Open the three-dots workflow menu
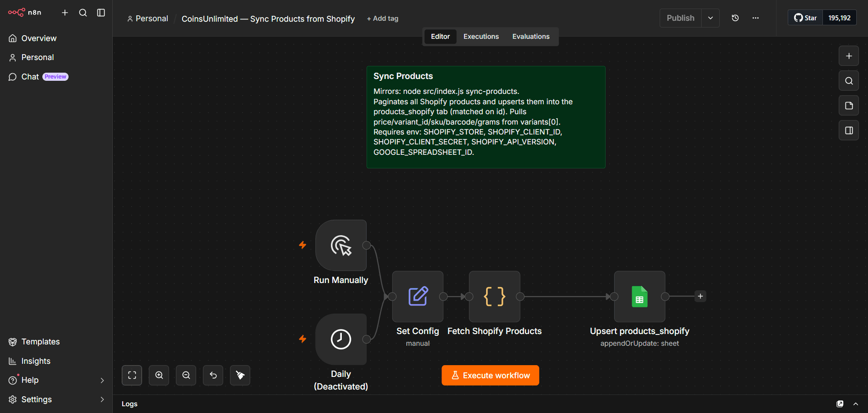This screenshot has width=868, height=413. click(x=756, y=18)
